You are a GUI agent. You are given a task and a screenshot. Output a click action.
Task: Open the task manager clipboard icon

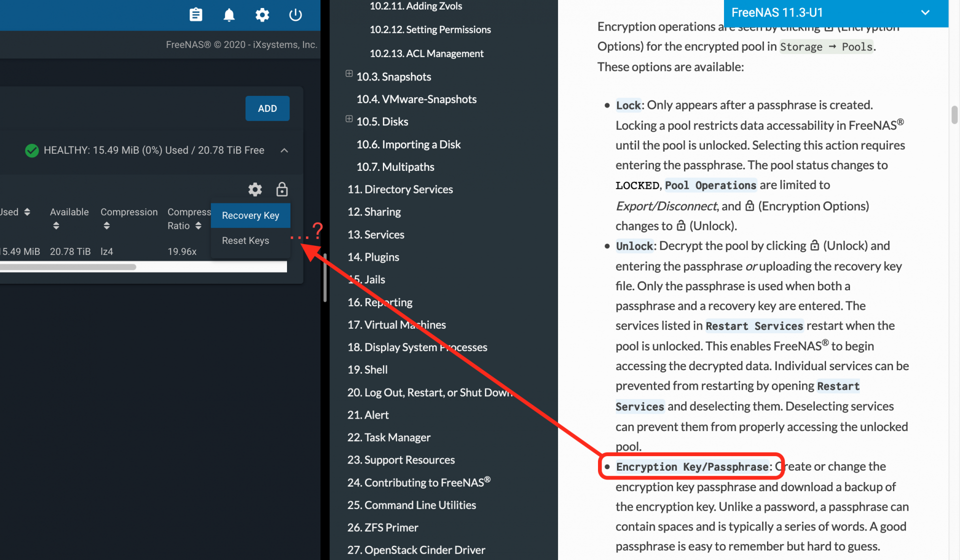pos(196,15)
